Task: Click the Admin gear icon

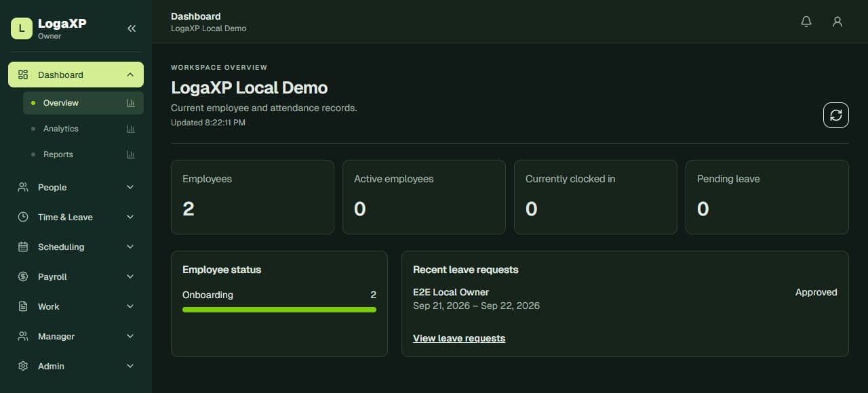Action: [23, 366]
